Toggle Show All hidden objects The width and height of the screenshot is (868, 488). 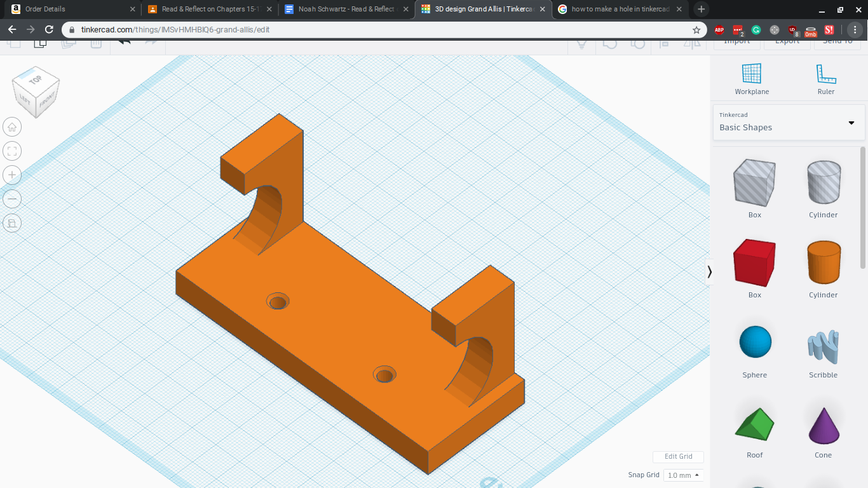pos(581,44)
